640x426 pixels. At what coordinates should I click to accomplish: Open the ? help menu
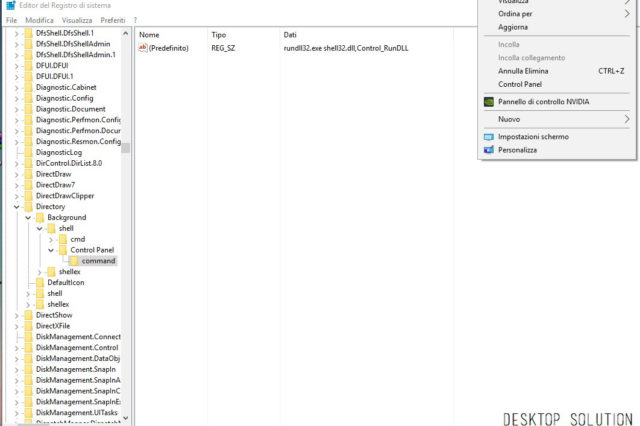tap(135, 20)
